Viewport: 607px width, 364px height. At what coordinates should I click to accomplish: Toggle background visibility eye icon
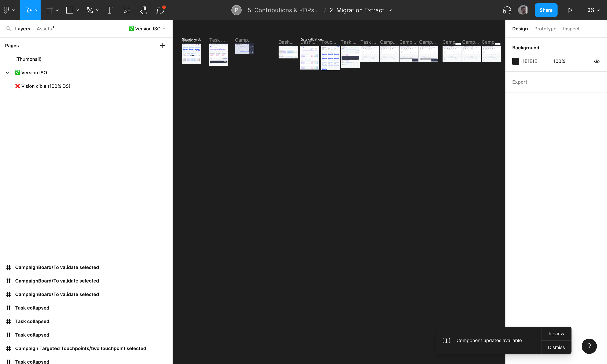point(597,61)
